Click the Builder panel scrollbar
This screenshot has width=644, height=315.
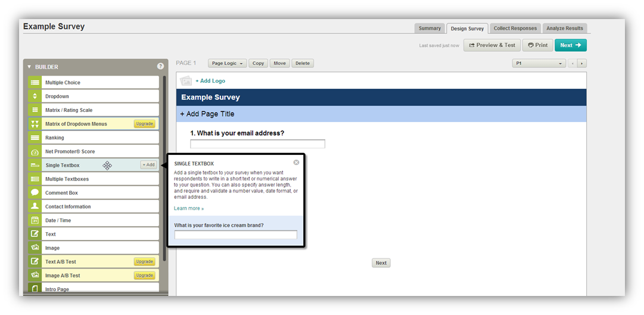tap(164, 167)
